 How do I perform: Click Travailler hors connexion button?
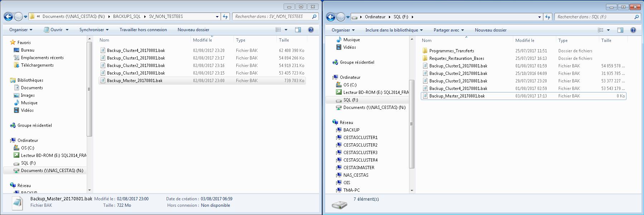pos(143,30)
